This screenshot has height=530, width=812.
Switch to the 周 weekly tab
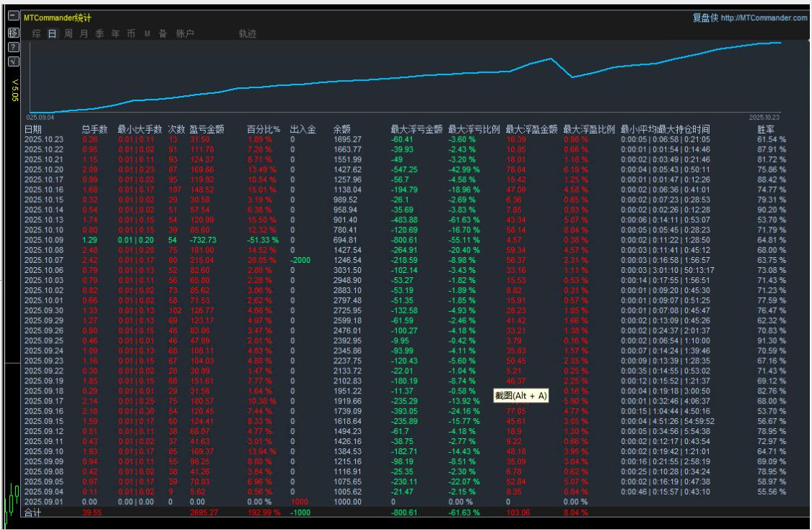point(68,34)
